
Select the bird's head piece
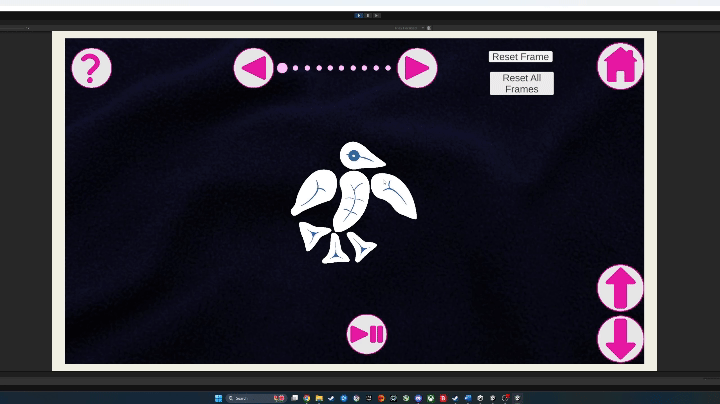pyautogui.click(x=360, y=156)
